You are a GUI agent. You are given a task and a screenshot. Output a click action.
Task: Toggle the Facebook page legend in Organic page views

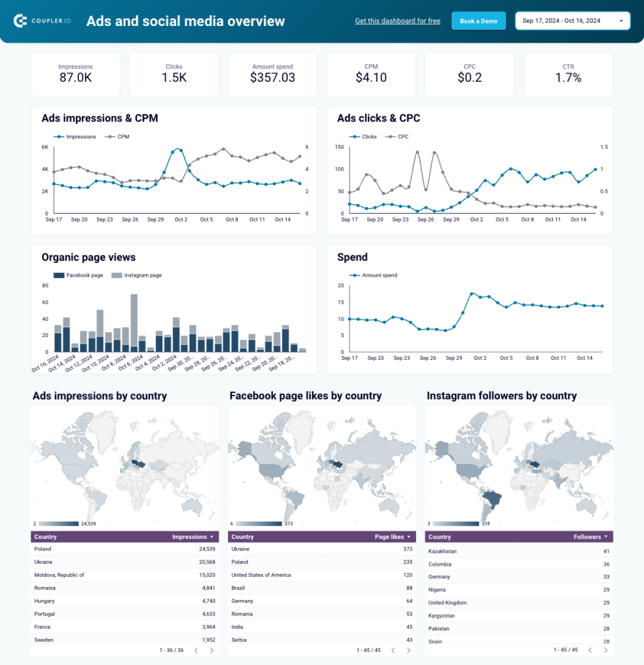(x=58, y=275)
